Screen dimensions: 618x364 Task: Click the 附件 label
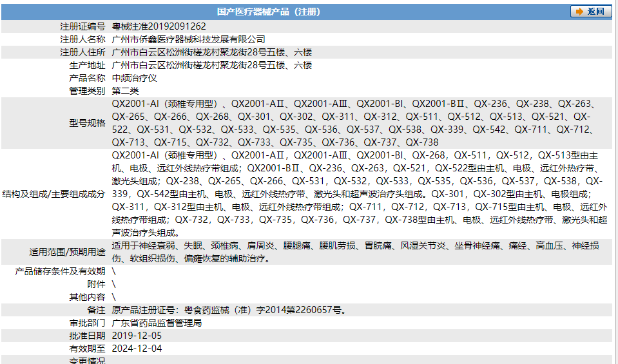click(x=96, y=284)
